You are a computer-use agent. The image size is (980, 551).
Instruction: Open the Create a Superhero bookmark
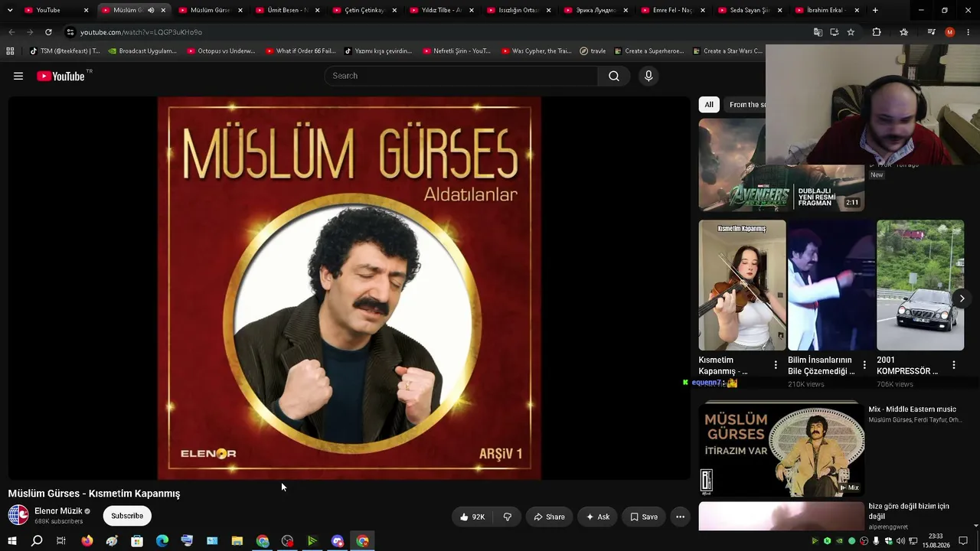coord(648,51)
